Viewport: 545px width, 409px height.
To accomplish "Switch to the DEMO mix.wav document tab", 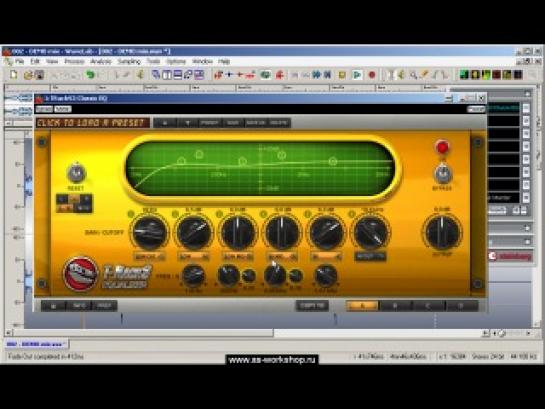I will click(x=36, y=344).
